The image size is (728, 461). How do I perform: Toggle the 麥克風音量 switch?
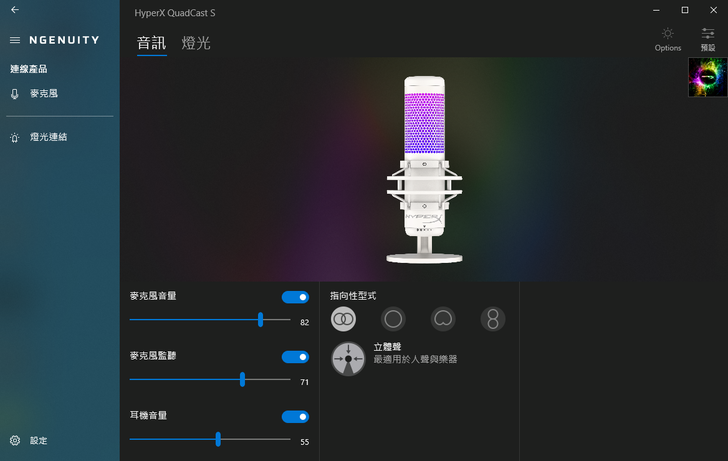point(295,297)
